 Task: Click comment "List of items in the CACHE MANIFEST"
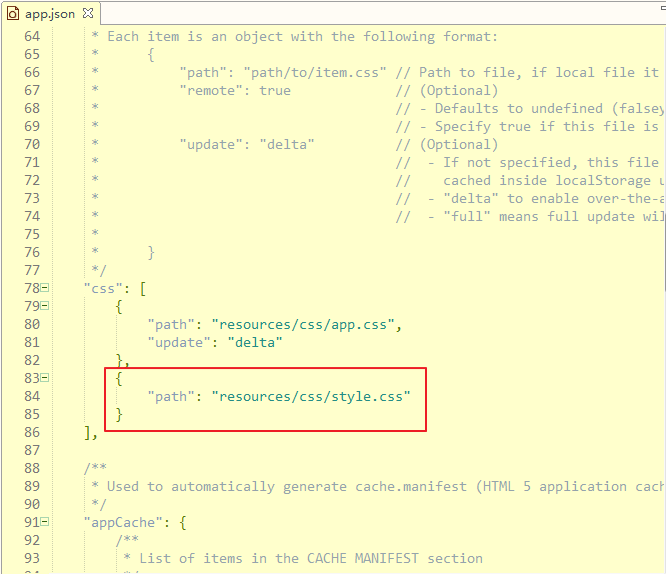coord(279,558)
